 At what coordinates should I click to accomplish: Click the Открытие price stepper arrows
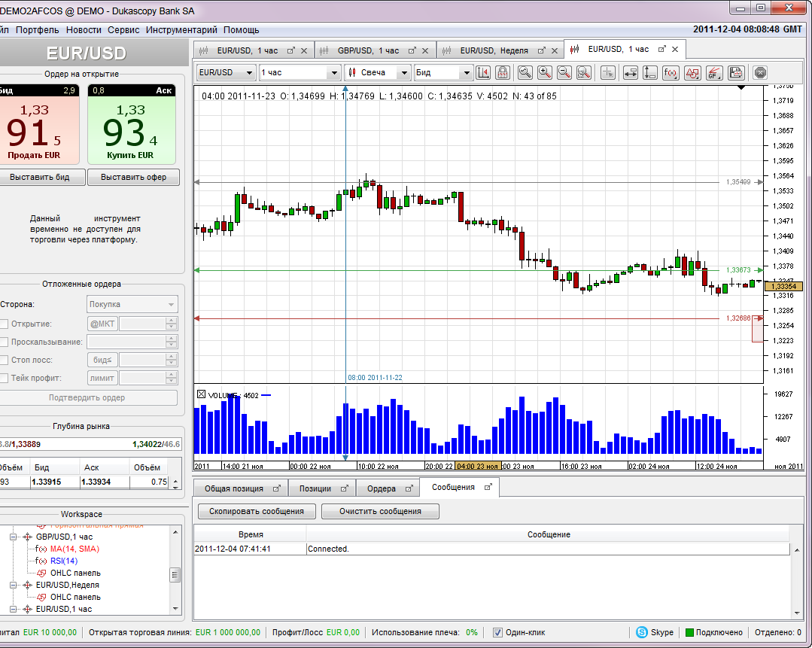[172, 324]
